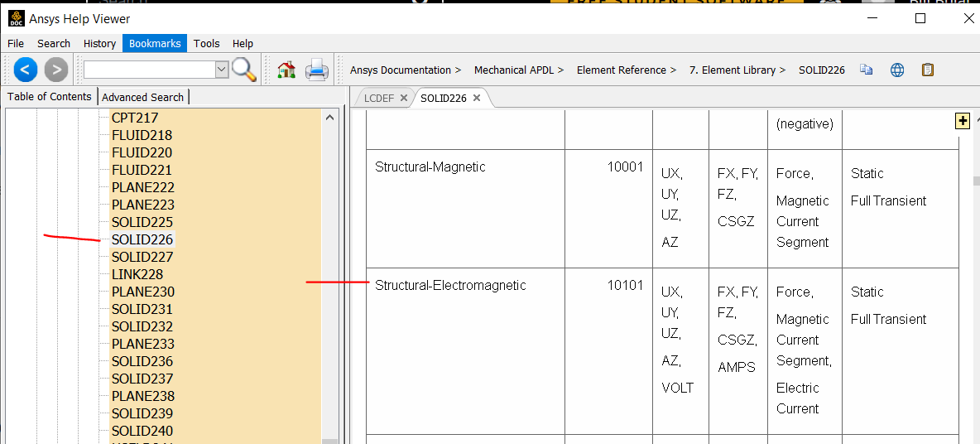Click the AMPS text in the table
This screenshot has width=980, height=444.
point(737,367)
